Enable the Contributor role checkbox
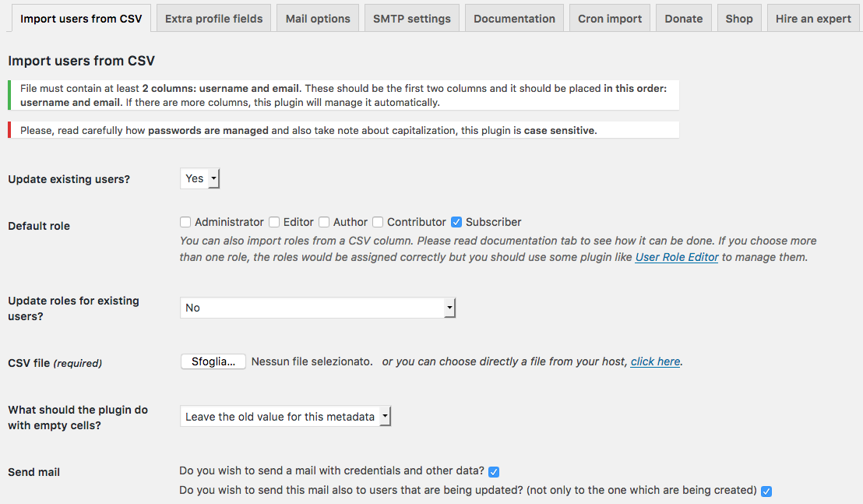 tap(378, 222)
